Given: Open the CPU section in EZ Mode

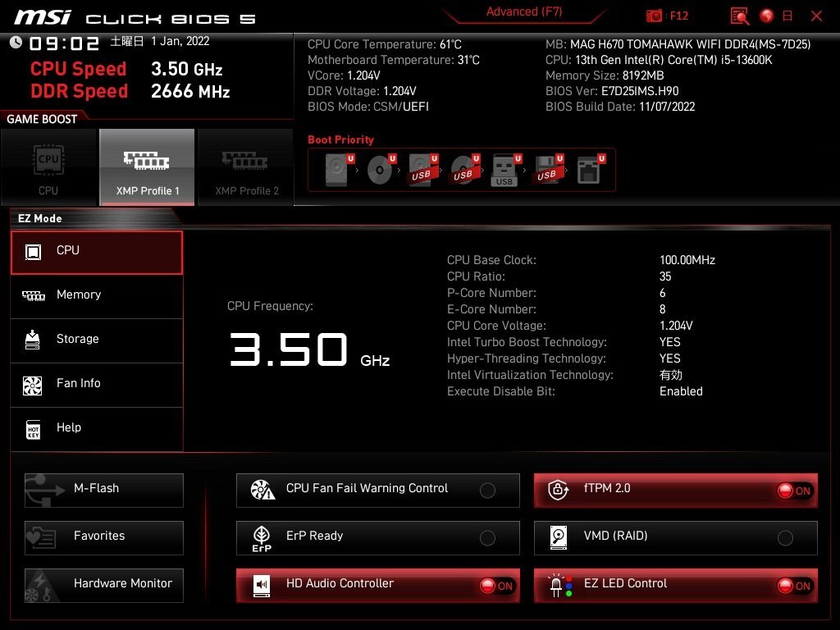Looking at the screenshot, I should click(x=97, y=253).
